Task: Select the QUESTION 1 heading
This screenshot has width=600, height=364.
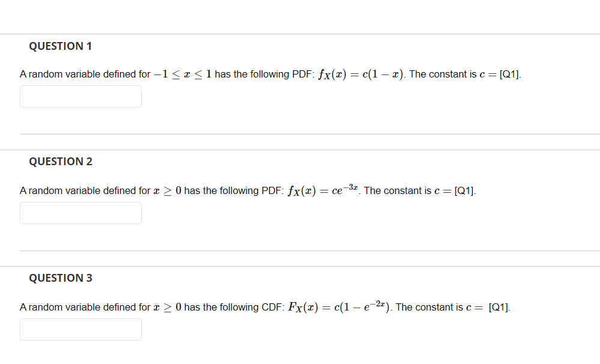Action: (60, 46)
